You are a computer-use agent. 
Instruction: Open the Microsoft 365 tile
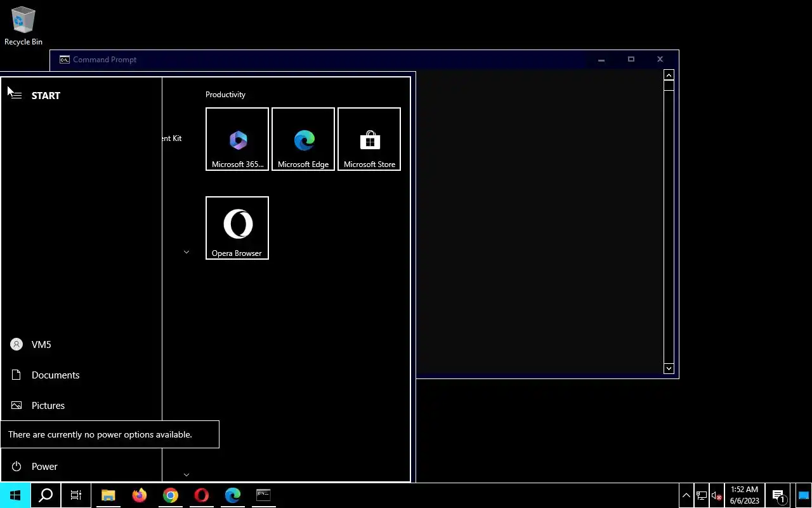pyautogui.click(x=237, y=139)
